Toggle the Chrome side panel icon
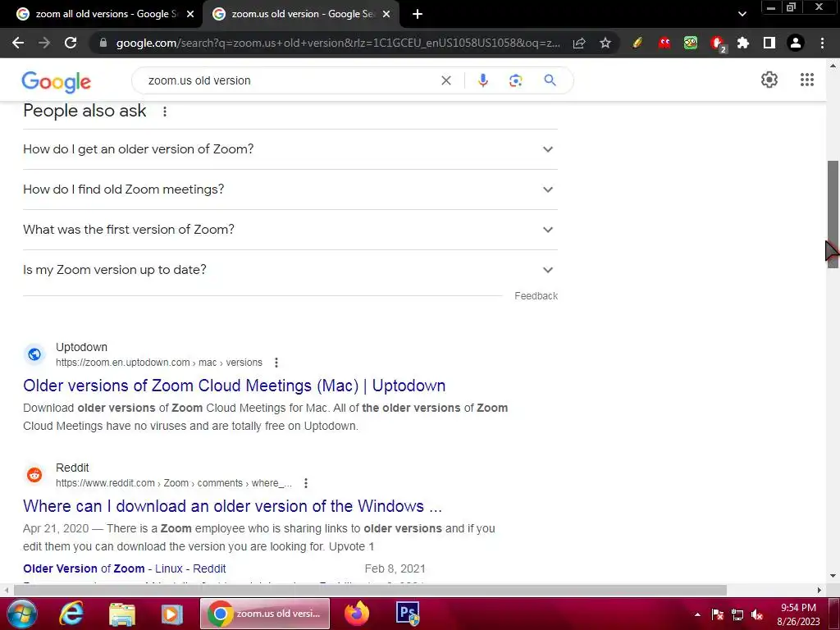Image resolution: width=840 pixels, height=630 pixels. (769, 43)
